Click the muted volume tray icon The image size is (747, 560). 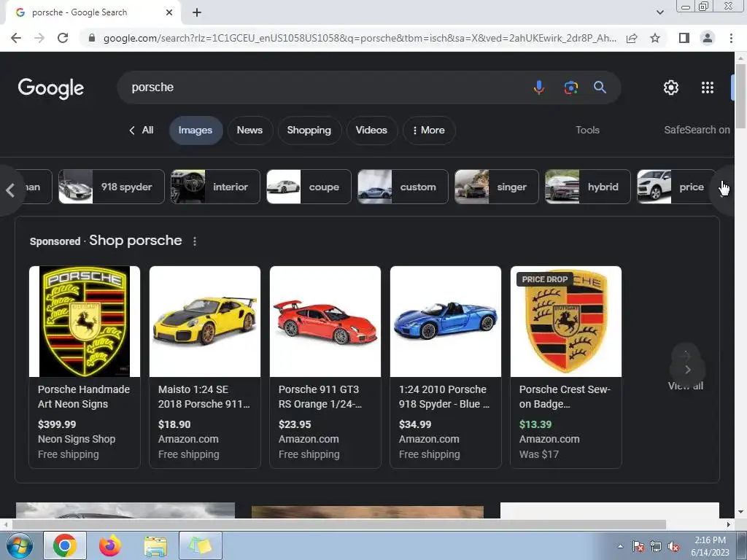pos(673,547)
